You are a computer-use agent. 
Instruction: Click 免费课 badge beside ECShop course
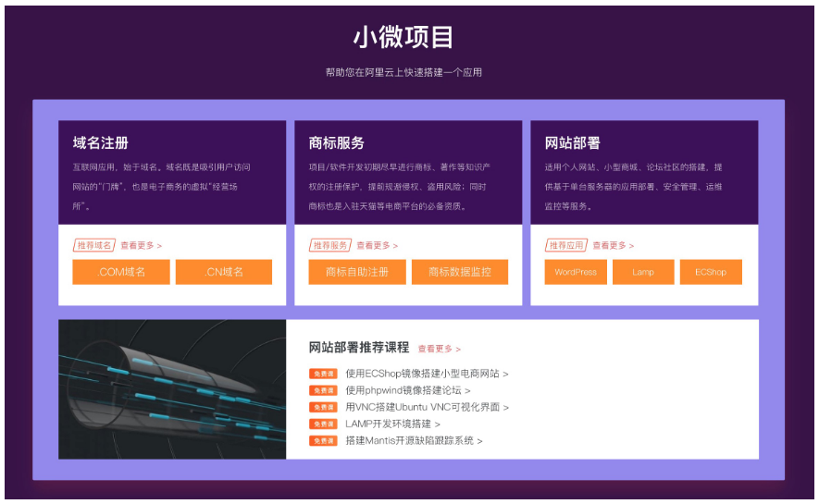point(323,374)
